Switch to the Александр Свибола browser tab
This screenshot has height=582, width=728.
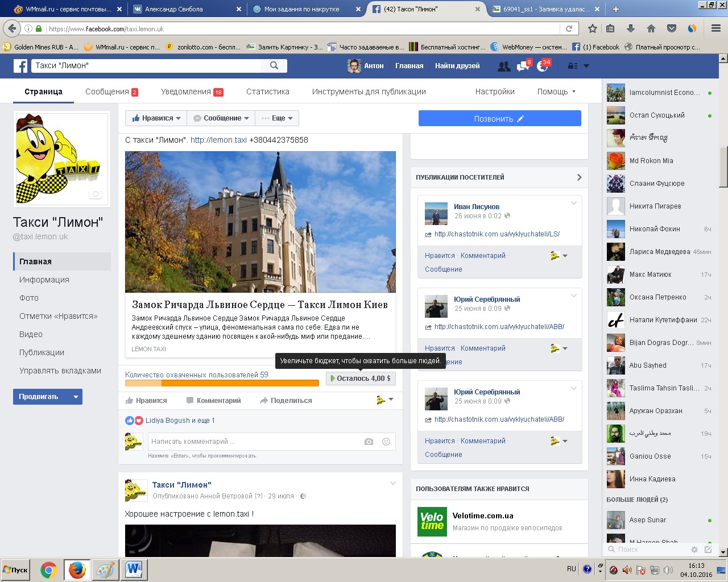[x=187, y=9]
